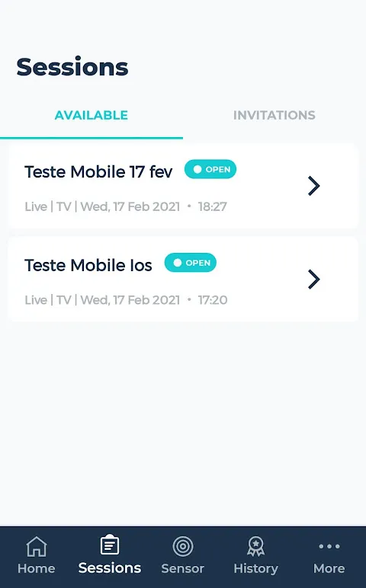The height and width of the screenshot is (588, 366).
Task: Switch to the INVITATIONS tab
Action: coord(274,115)
